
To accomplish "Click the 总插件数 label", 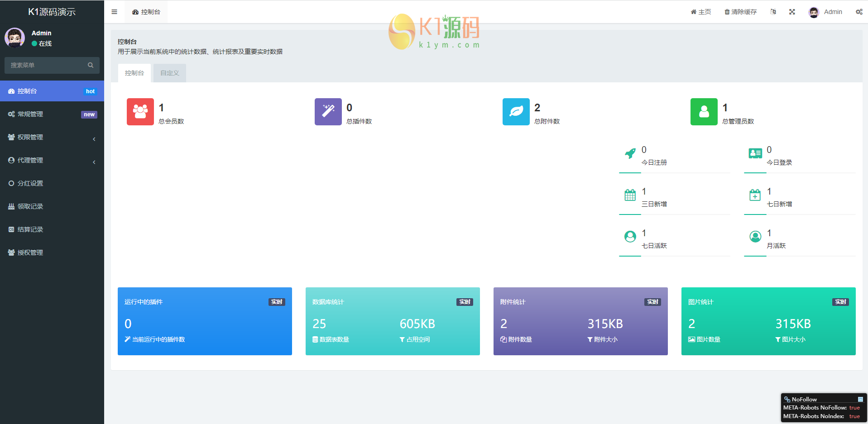I will 359,121.
